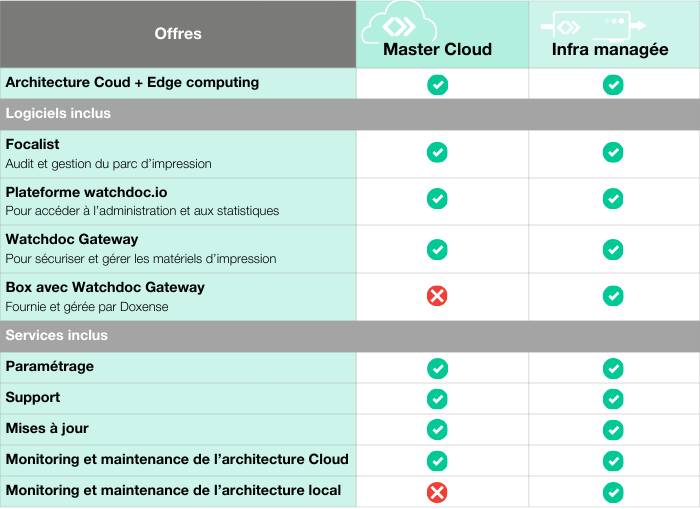
Task: Click Master Cloud checkmark in Mises à jour row
Action: pyautogui.click(x=437, y=430)
